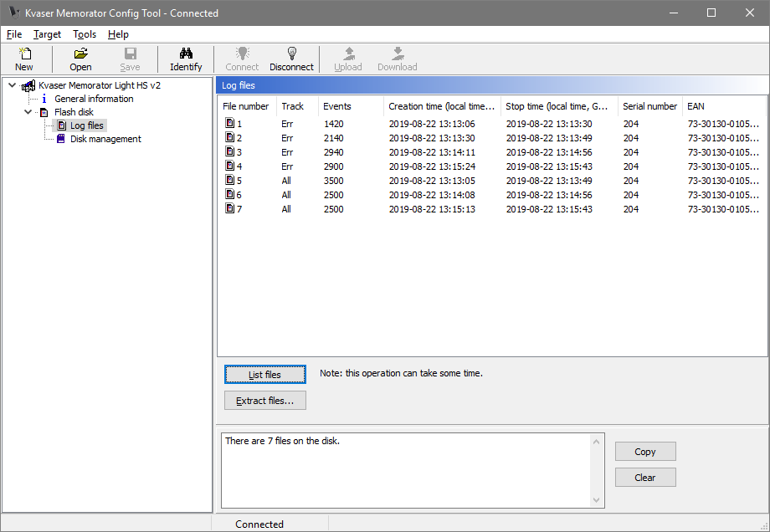This screenshot has width=770, height=532.
Task: Sort by Stop time column header
Action: click(559, 106)
